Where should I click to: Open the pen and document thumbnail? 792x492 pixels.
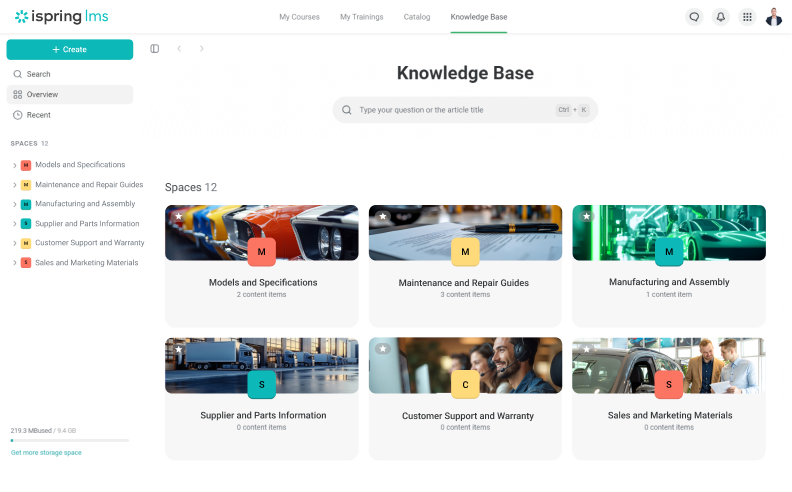[x=465, y=233]
